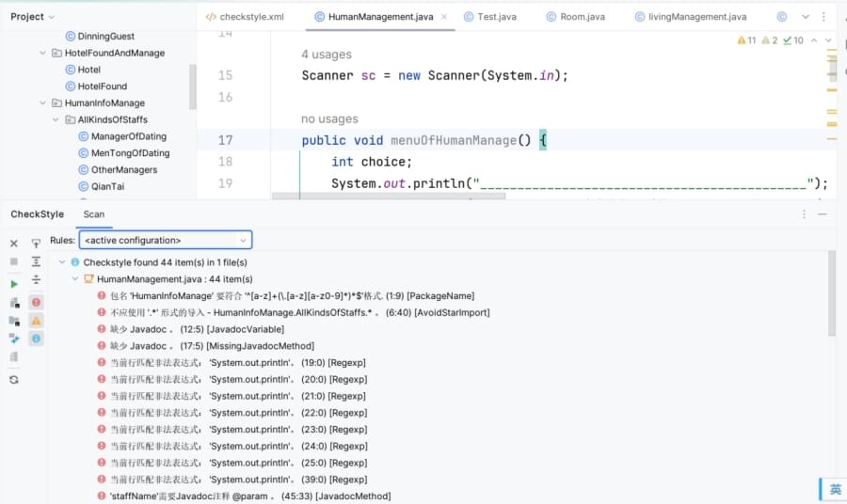The width and height of the screenshot is (847, 504).
Task: Toggle the Display Information filter
Action: tap(36, 339)
